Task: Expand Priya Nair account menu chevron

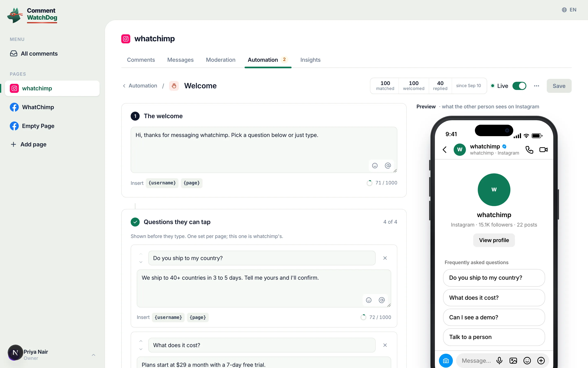Action: click(94, 355)
